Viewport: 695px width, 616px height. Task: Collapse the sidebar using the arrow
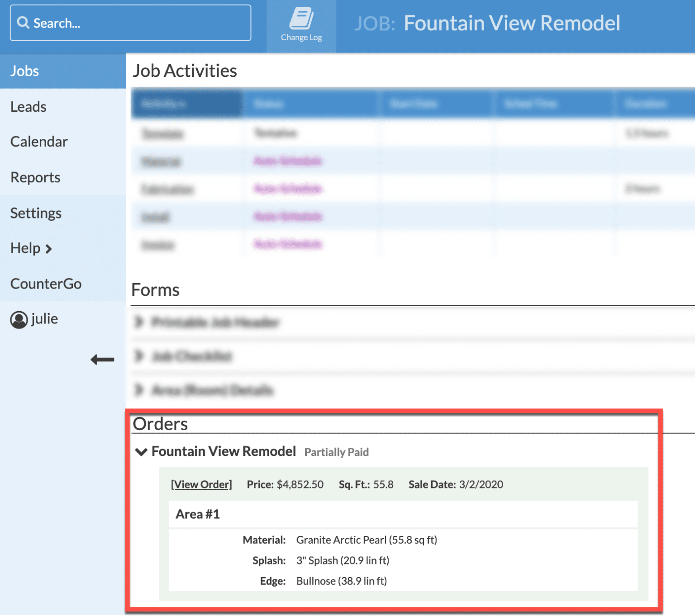(x=102, y=360)
